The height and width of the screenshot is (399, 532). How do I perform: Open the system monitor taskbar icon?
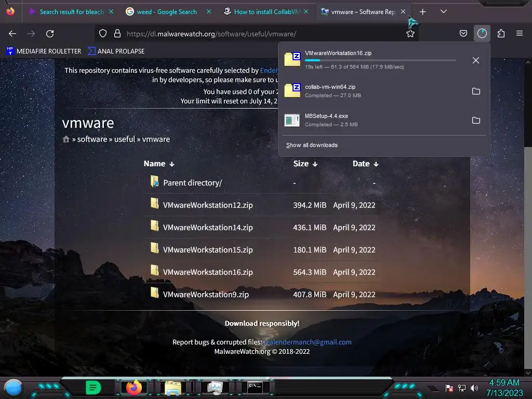pos(215,388)
